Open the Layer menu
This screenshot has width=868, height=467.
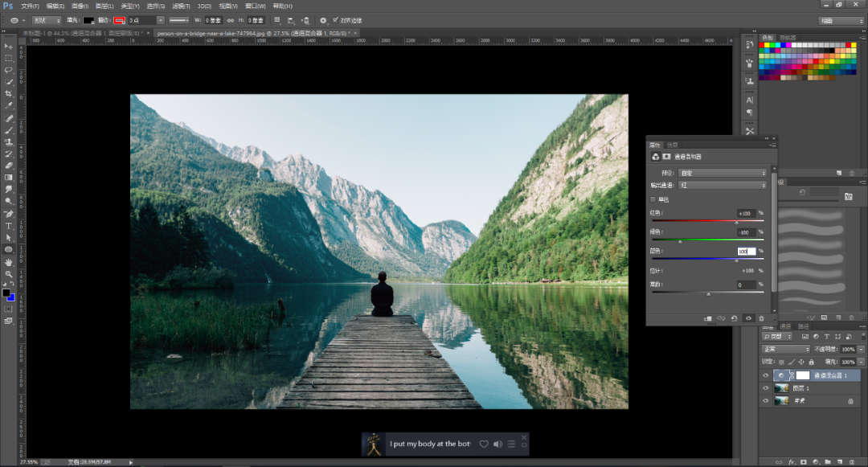(x=104, y=6)
